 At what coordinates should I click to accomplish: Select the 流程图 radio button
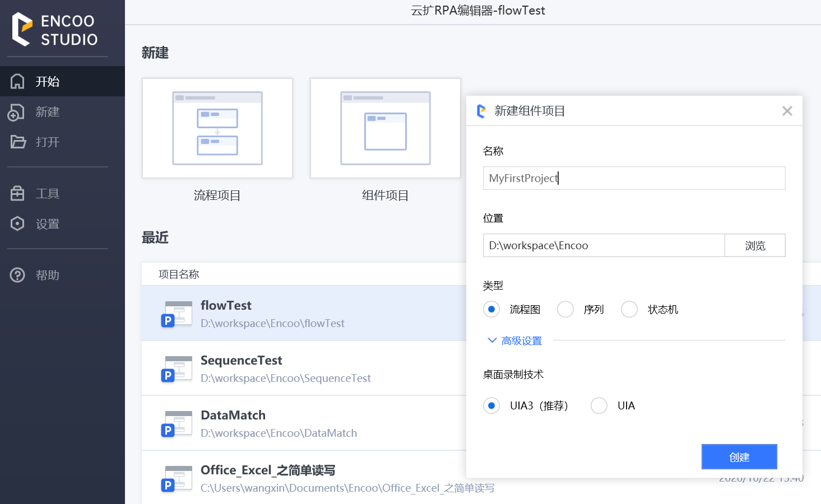[x=491, y=309]
